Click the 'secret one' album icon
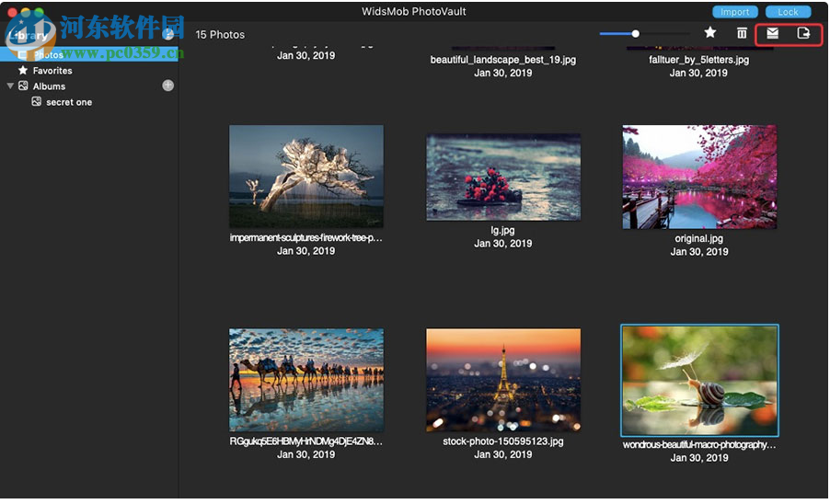830x504 pixels. (x=37, y=101)
